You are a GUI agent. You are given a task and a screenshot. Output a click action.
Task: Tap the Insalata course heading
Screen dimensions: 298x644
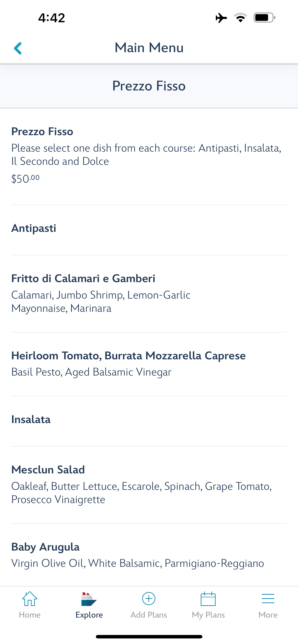pos(31,420)
